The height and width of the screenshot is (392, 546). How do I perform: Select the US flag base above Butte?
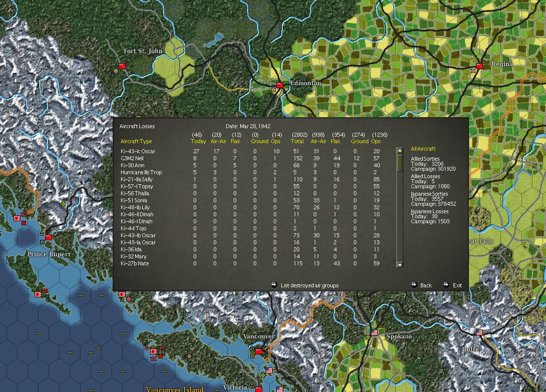point(479,332)
